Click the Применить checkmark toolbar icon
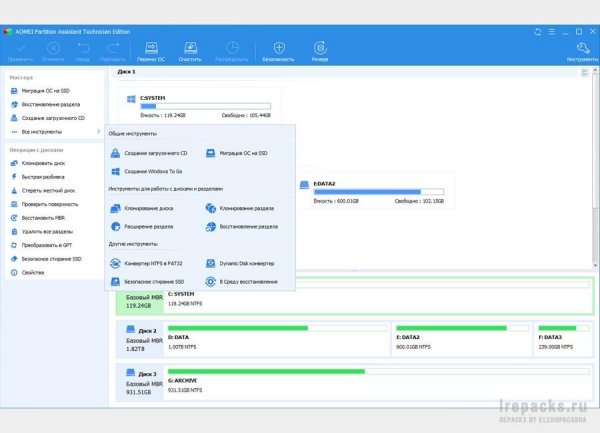This screenshot has width=600, height=433. 21,52
